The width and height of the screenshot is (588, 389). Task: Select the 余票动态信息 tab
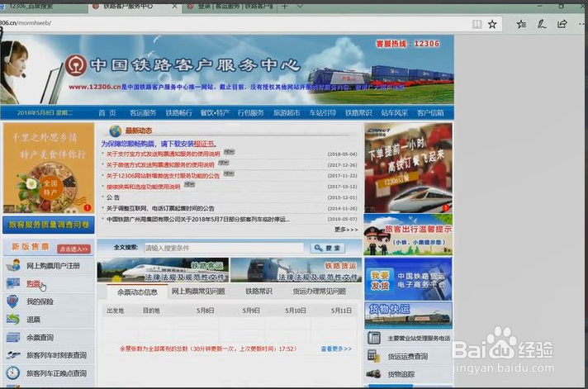pyautogui.click(x=137, y=292)
